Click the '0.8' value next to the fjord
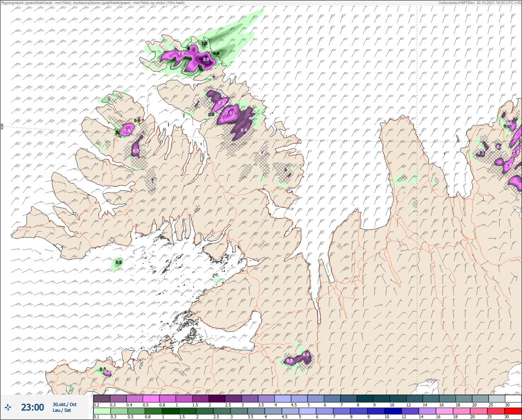Image resolution: width=522 pixels, height=420 pixels. coord(211,115)
